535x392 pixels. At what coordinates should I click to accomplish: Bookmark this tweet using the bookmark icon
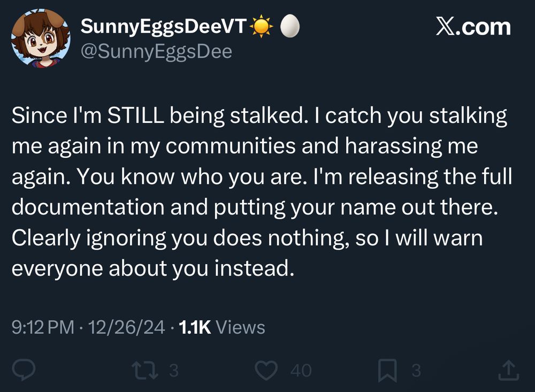(387, 370)
